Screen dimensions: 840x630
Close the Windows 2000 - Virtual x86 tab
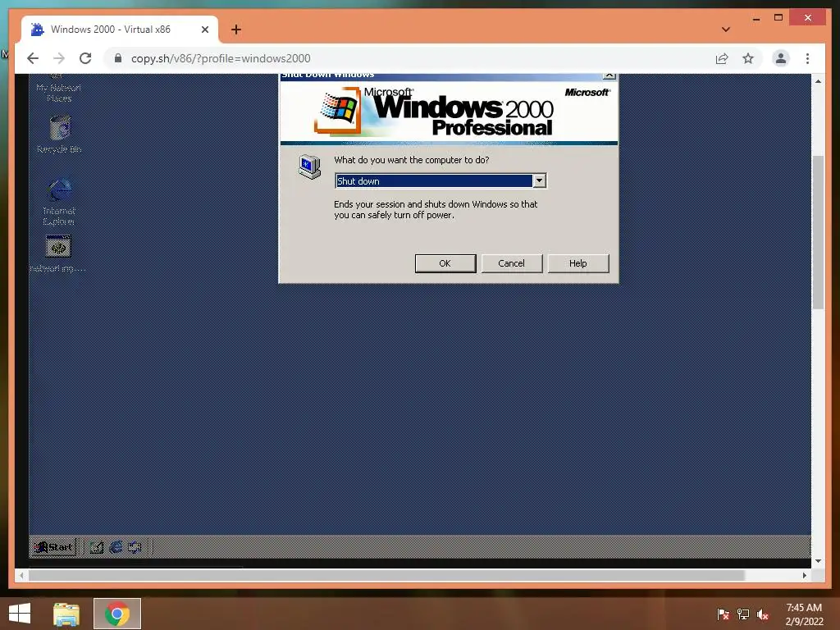click(x=204, y=30)
